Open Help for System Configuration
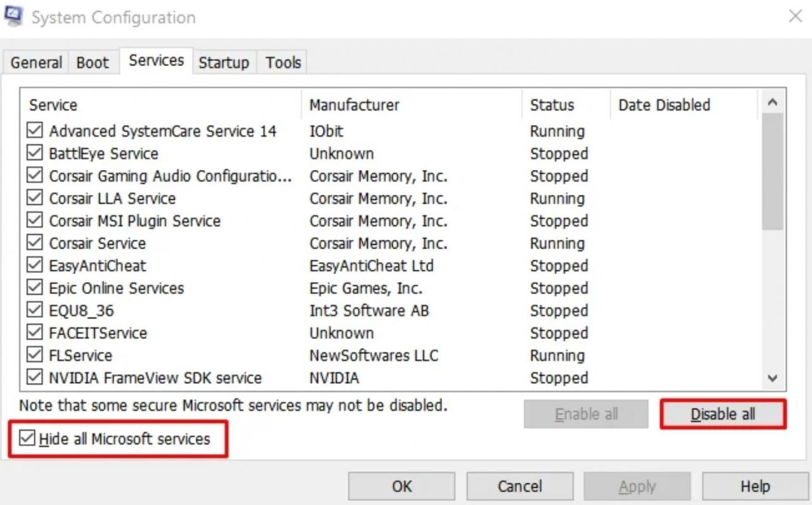The width and height of the screenshot is (812, 505). click(x=755, y=487)
